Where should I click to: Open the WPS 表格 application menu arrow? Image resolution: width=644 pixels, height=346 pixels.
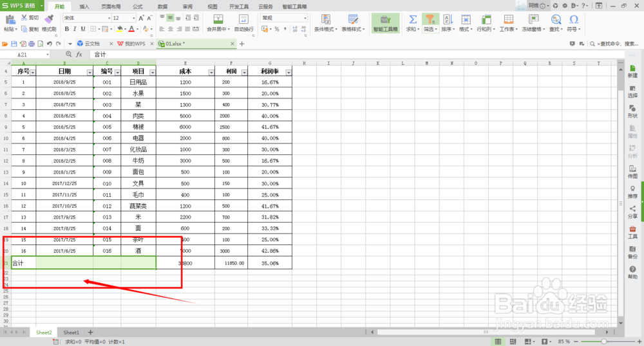click(x=41, y=6)
